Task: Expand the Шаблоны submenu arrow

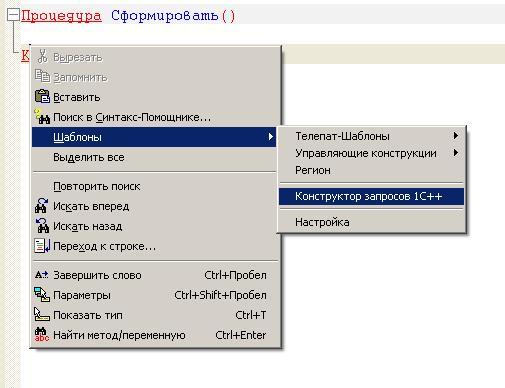Action: click(x=271, y=137)
